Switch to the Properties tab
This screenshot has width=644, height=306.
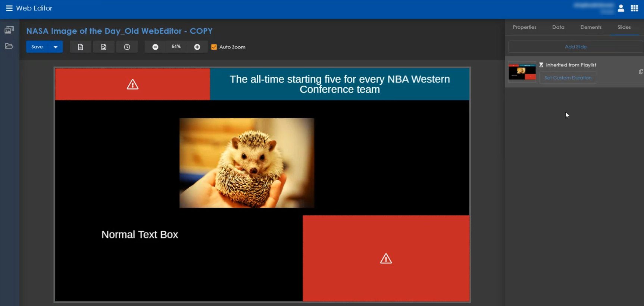pyautogui.click(x=524, y=27)
